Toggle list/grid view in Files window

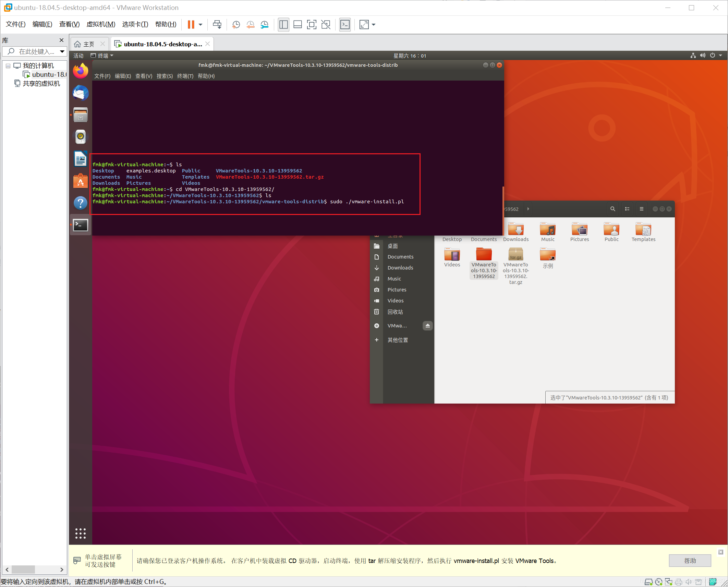(x=627, y=209)
